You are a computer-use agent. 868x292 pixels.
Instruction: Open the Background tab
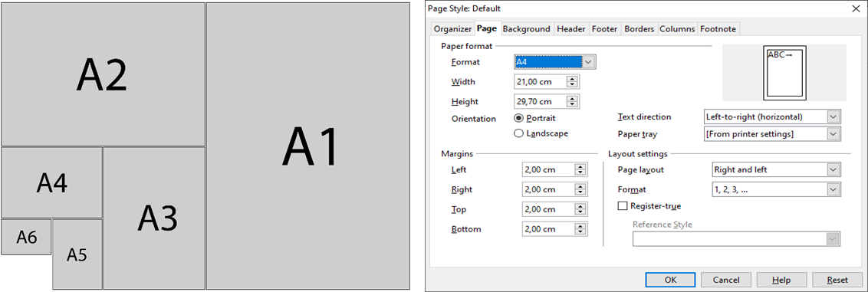[526, 29]
